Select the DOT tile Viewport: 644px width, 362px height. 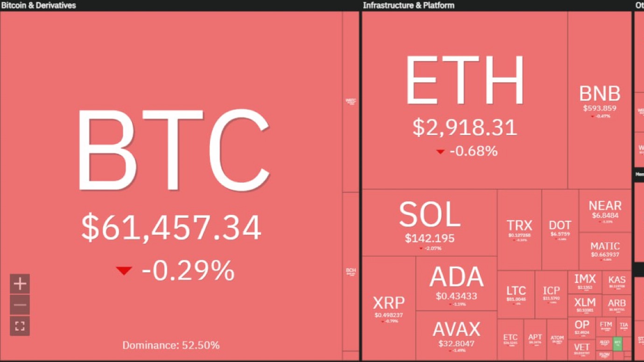tap(560, 229)
